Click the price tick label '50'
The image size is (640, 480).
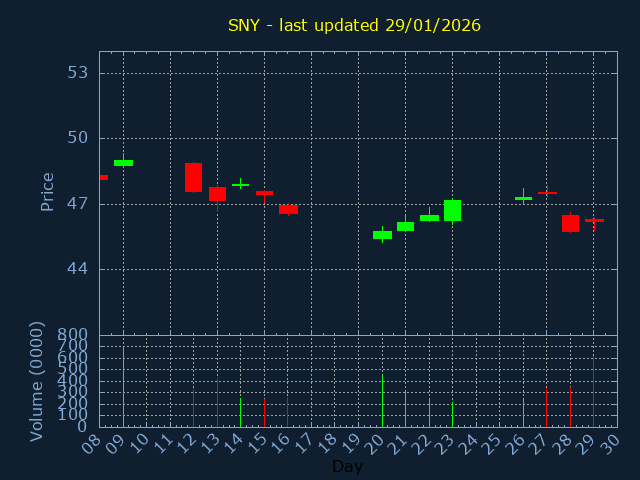[x=78, y=138]
